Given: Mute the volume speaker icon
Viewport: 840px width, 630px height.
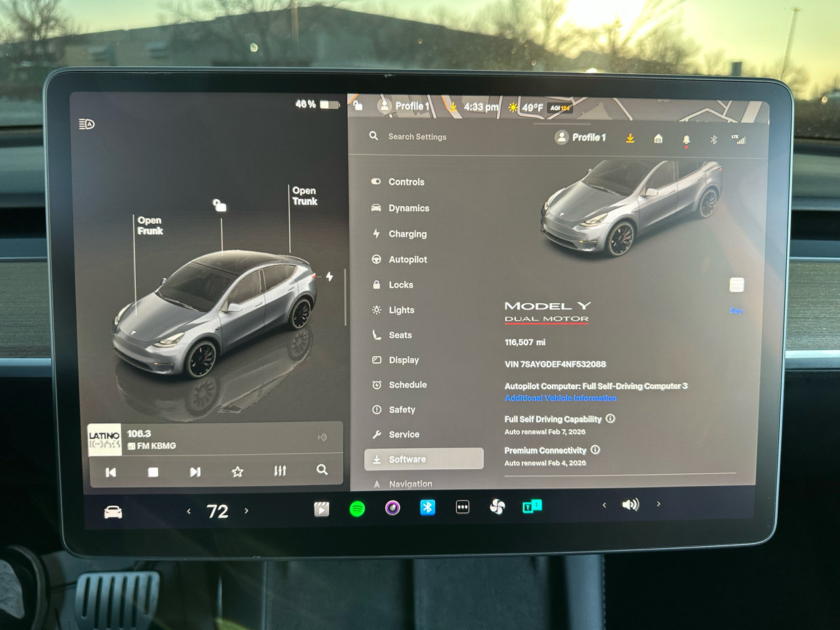Looking at the screenshot, I should [630, 505].
